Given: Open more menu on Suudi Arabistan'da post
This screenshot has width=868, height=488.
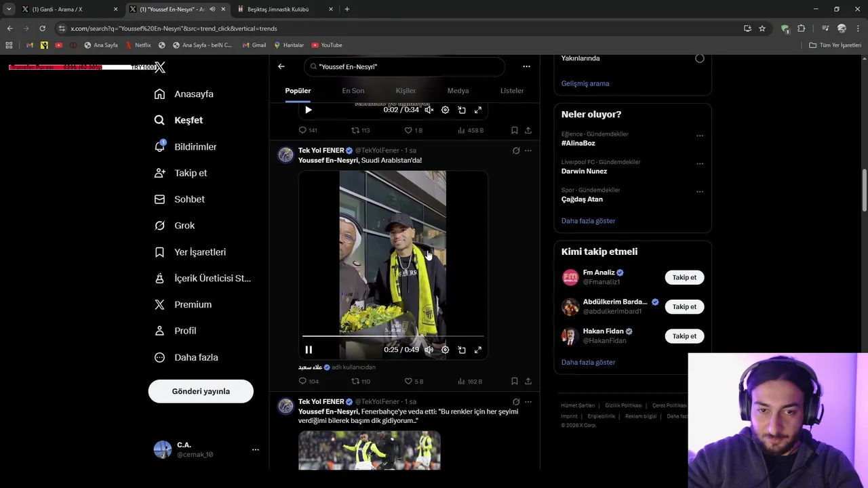Looking at the screenshot, I should [x=528, y=150].
